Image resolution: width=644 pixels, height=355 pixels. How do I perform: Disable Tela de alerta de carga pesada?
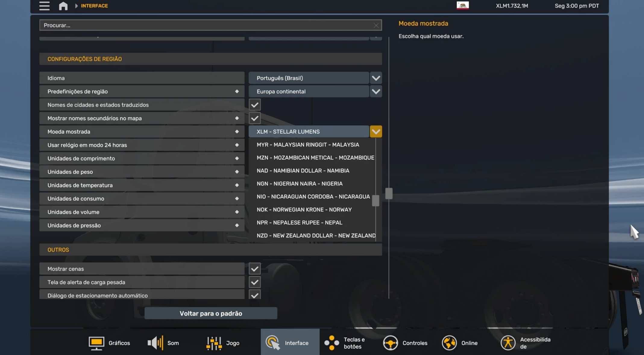pos(255,282)
